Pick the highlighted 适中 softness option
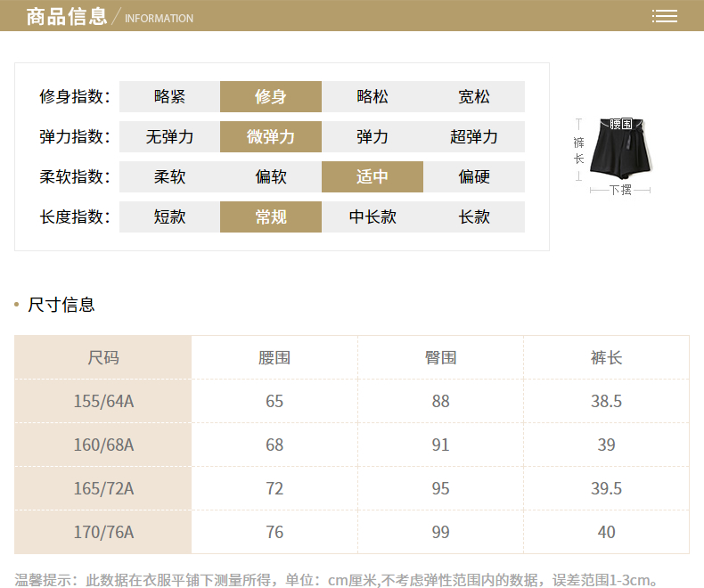The height and width of the screenshot is (588, 704). (372, 176)
